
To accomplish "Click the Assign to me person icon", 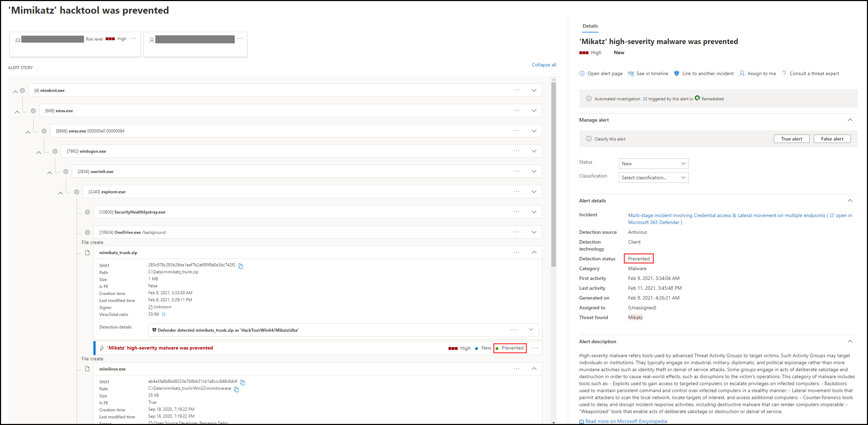I will coord(742,73).
